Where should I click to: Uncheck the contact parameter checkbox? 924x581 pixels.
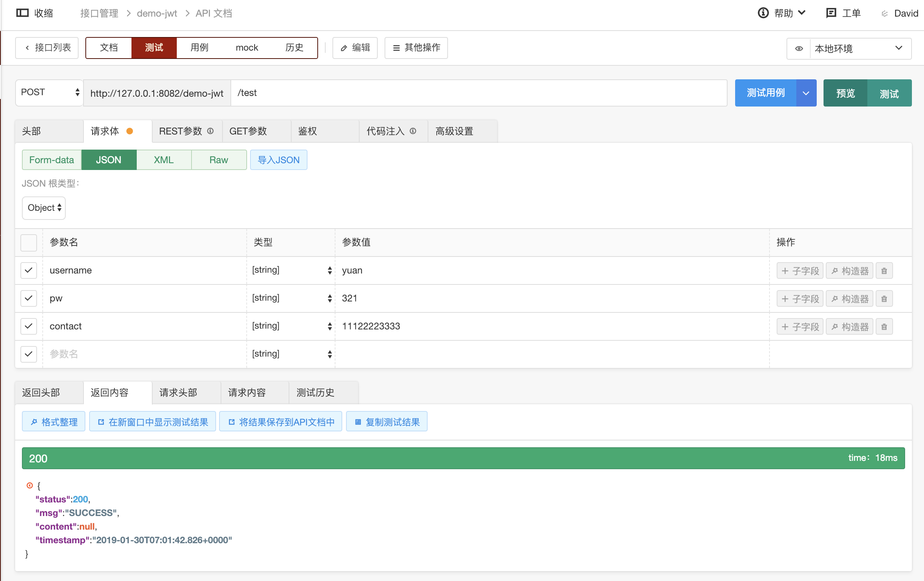point(28,326)
